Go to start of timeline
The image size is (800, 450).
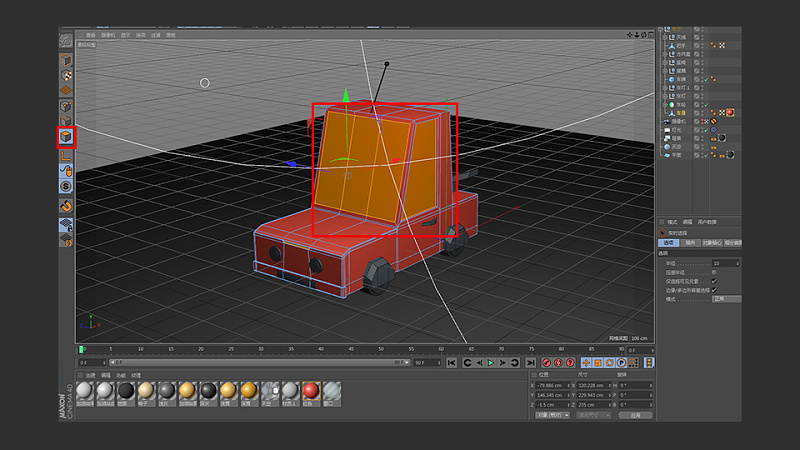tap(452, 363)
